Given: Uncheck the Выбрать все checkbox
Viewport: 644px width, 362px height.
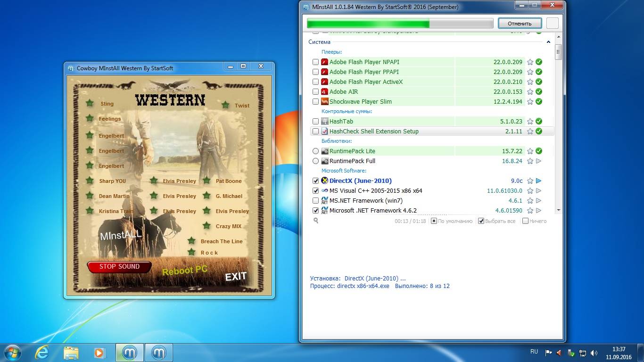Looking at the screenshot, I should 481,221.
